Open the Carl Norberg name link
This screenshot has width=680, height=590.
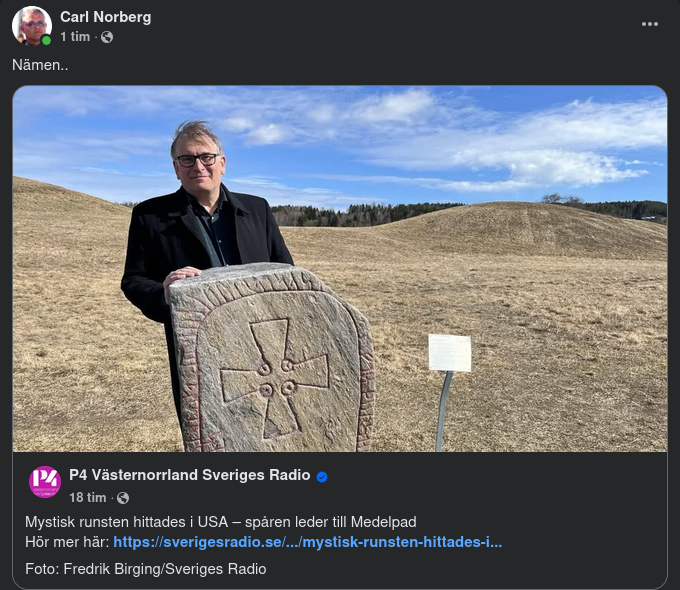point(105,17)
